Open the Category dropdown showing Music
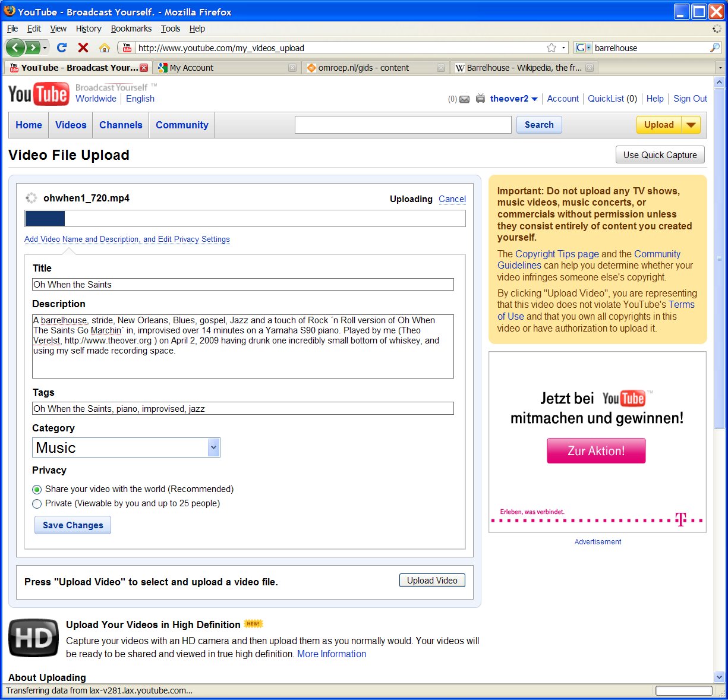This screenshot has width=728, height=700. pos(126,447)
